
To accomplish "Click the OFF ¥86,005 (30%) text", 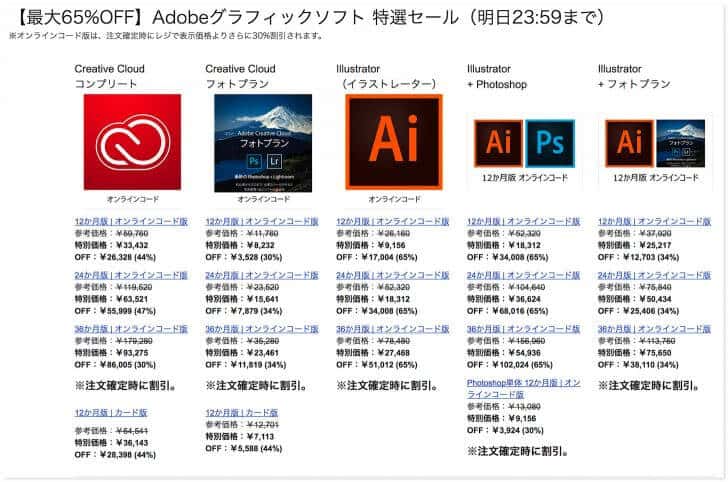I will point(115,365).
